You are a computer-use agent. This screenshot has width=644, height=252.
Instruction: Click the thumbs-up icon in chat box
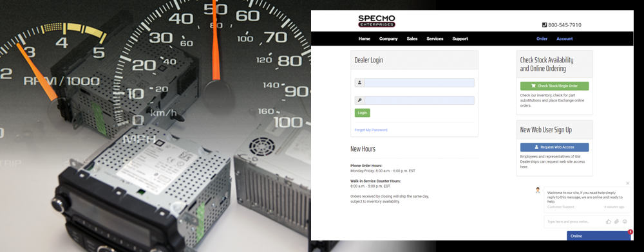pyautogui.click(x=609, y=222)
